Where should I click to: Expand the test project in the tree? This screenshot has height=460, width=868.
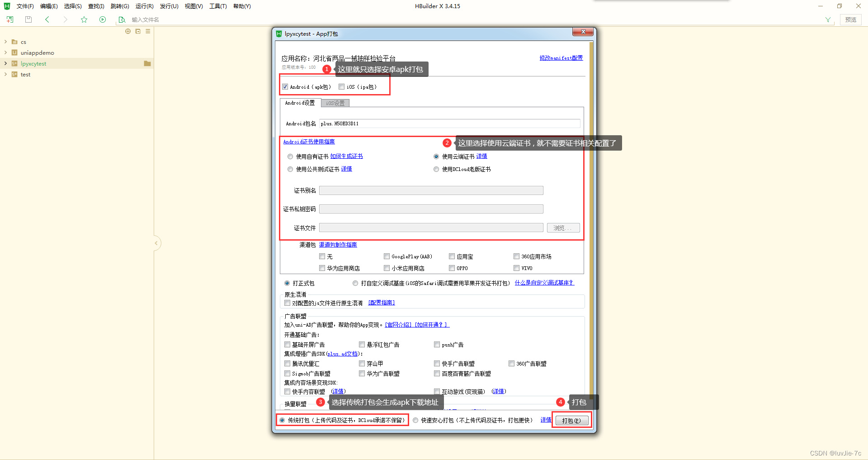point(6,74)
